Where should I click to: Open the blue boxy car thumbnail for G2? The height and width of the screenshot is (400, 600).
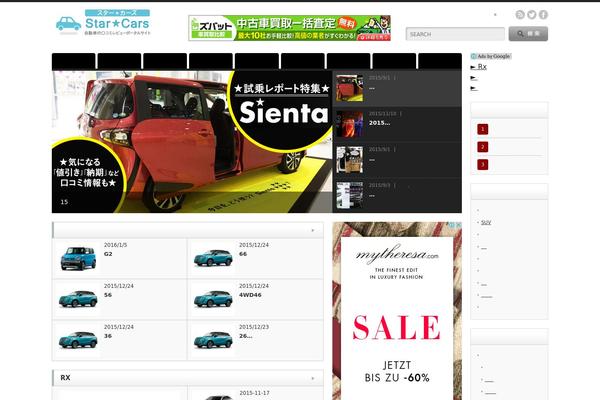click(x=78, y=258)
